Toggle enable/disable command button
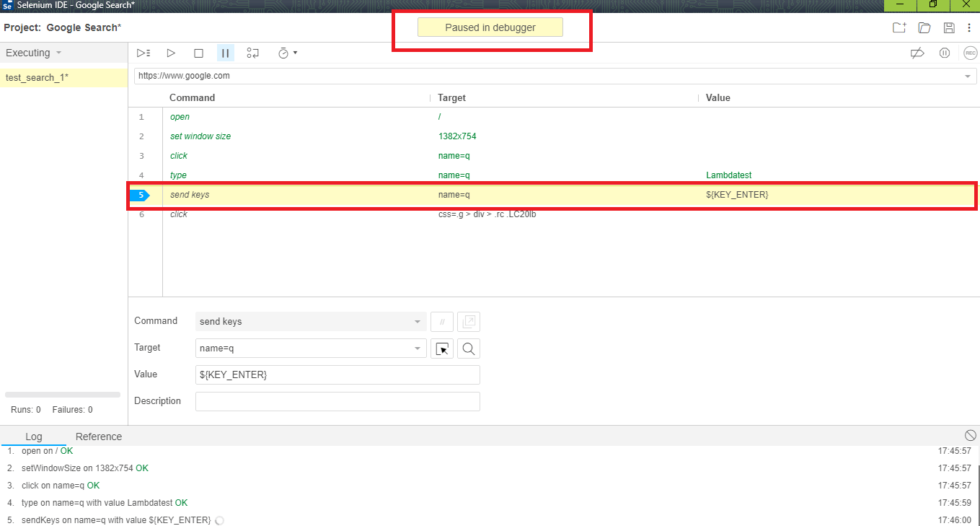Viewport: 980px width, 526px height. point(441,322)
